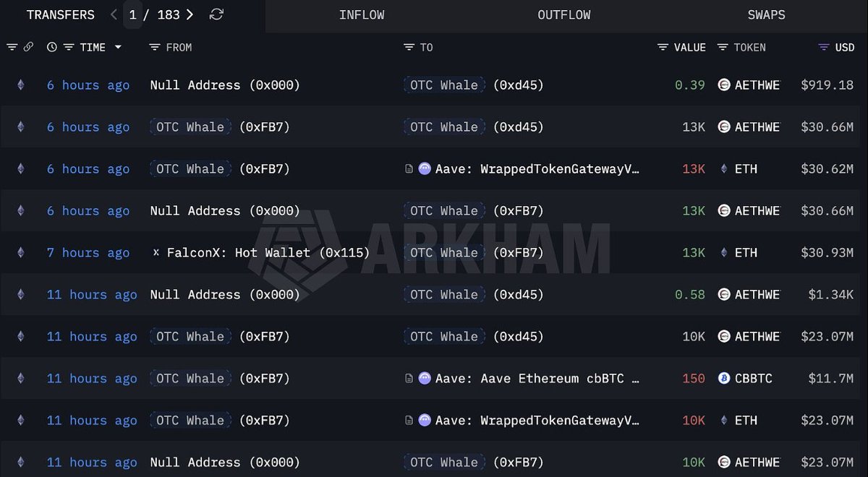The height and width of the screenshot is (477, 868).
Task: Edit the page number field showing 1
Action: pyautogui.click(x=132, y=14)
